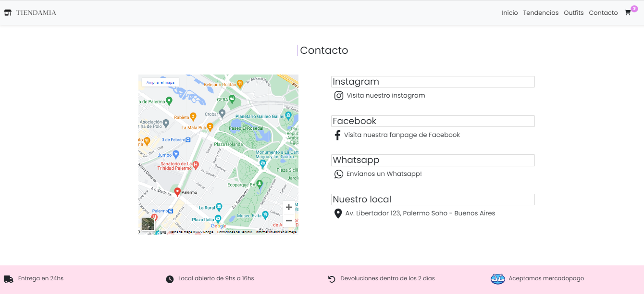644x300 pixels.
Task: Click the Entrega en 24hs text
Action: (x=41, y=278)
